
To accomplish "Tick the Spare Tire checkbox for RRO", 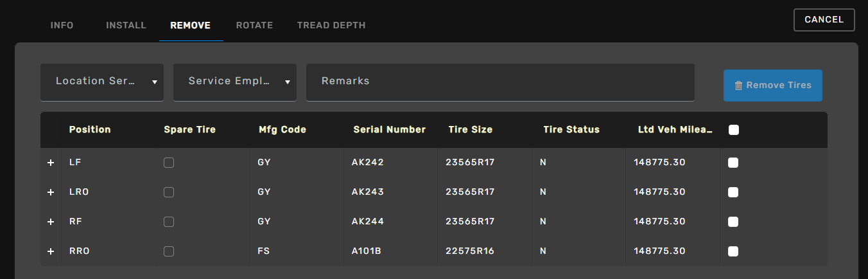I will [x=169, y=251].
